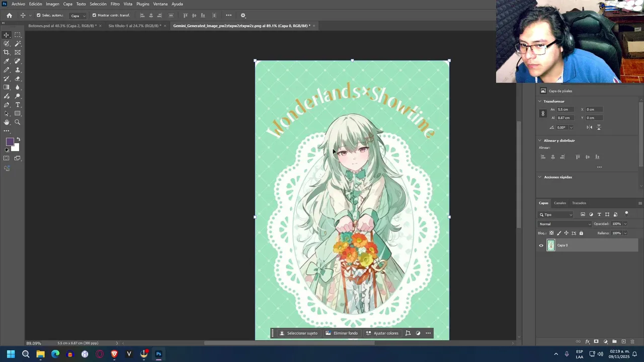Screen dimensions: 644x362
Task: Click Ajustar colores button
Action: [382, 333]
